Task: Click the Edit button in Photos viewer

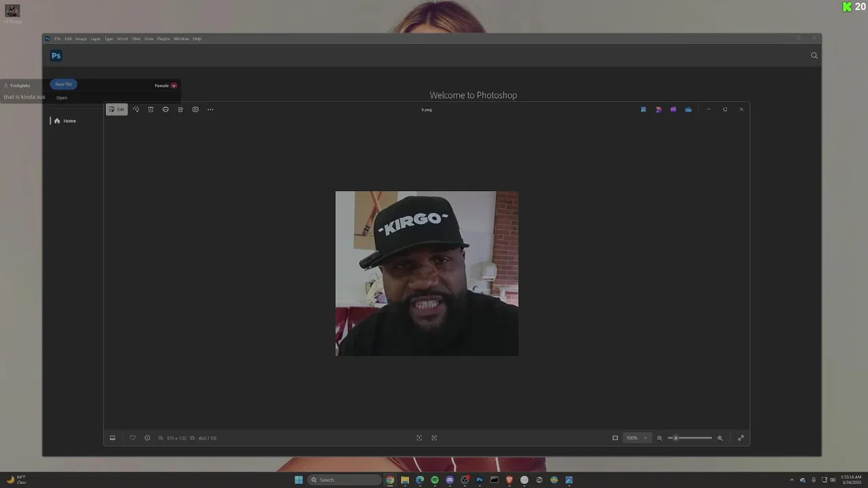Action: tap(117, 109)
